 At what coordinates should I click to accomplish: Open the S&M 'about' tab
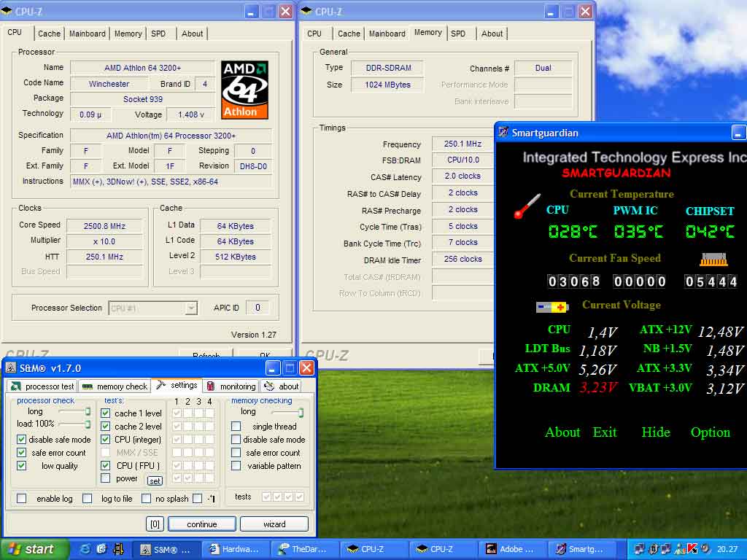pyautogui.click(x=282, y=386)
